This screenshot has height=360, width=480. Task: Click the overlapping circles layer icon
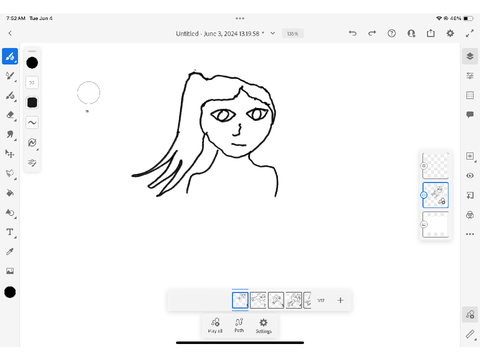coord(470,215)
